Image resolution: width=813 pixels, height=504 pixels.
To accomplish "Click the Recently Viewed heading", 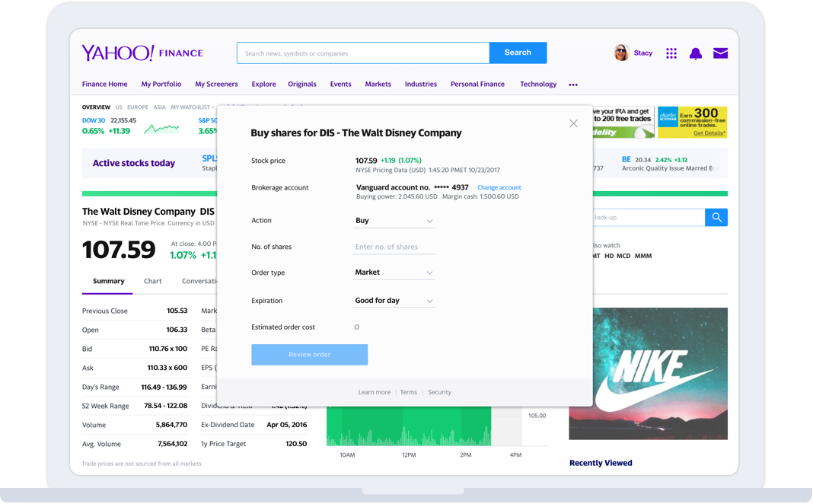I will [601, 463].
